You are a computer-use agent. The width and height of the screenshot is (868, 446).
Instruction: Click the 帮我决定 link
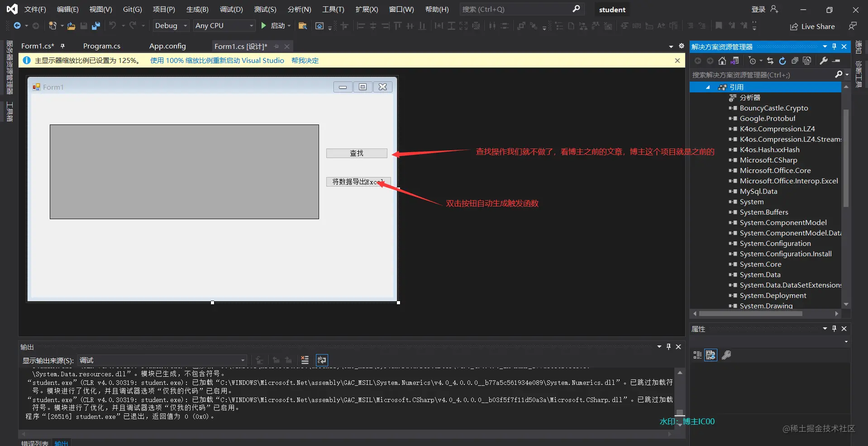[305, 61]
